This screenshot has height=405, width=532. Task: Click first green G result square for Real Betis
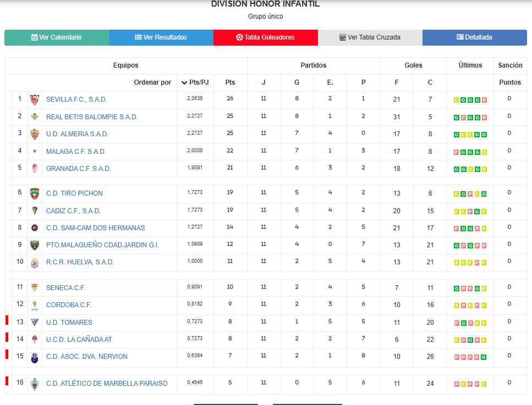pos(457,118)
